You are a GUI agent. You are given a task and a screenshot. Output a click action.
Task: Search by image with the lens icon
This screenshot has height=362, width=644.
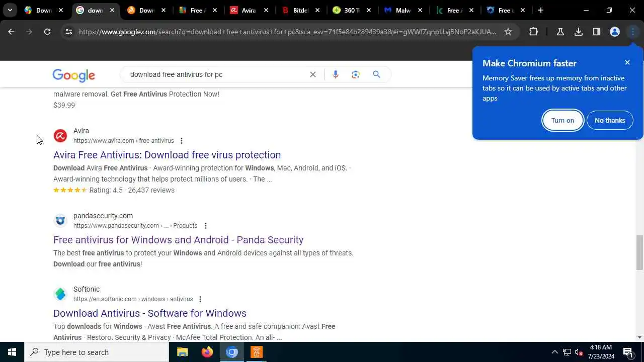tap(356, 74)
